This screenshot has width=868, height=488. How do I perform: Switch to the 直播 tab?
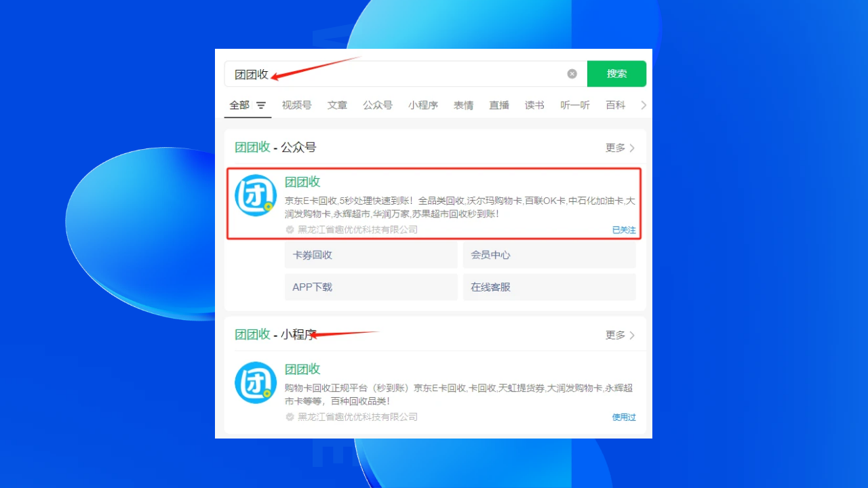(x=499, y=105)
